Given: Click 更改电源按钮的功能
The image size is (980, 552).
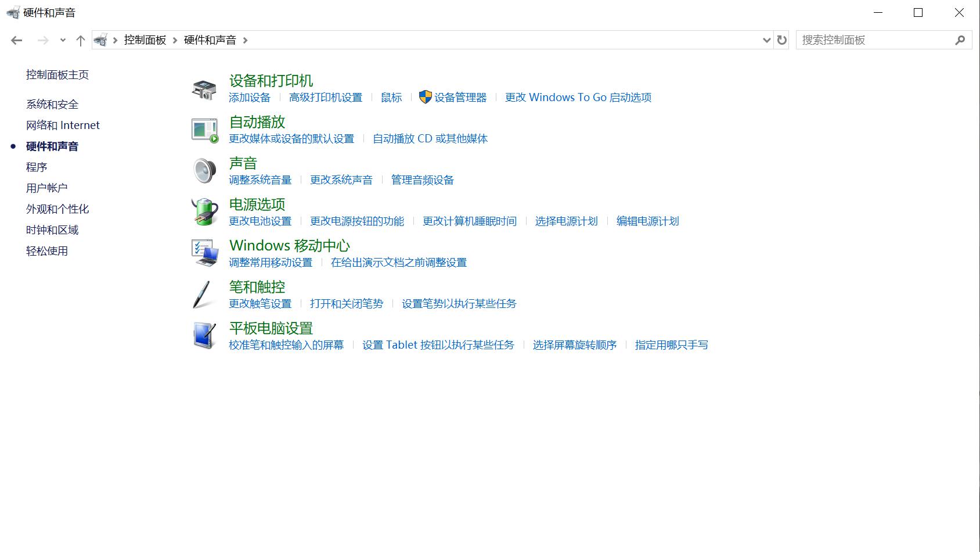Looking at the screenshot, I should [x=357, y=221].
